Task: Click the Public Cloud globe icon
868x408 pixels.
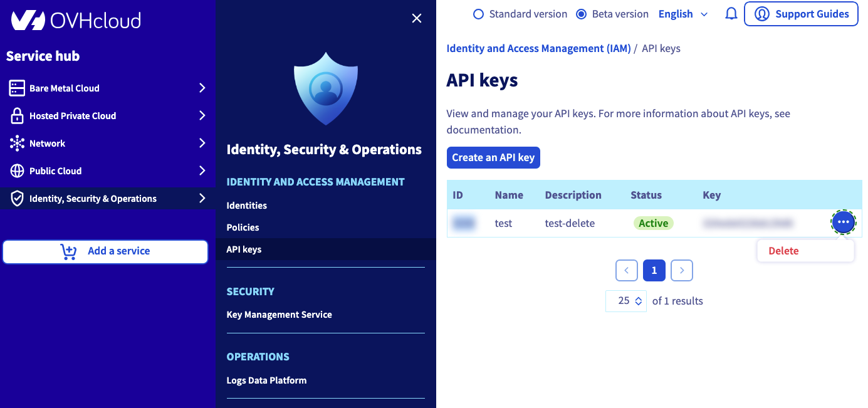Action: click(17, 171)
